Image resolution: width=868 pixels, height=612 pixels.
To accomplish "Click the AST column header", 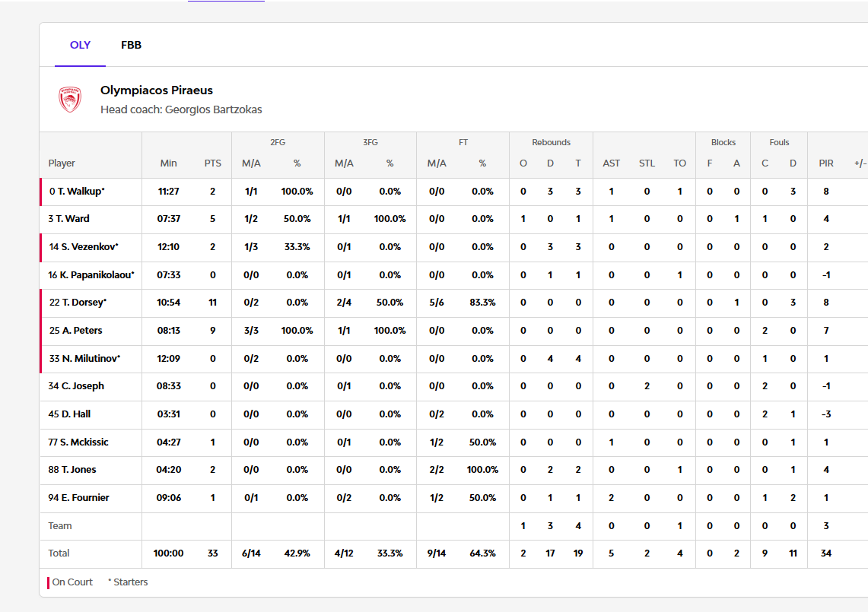I will pos(611,163).
